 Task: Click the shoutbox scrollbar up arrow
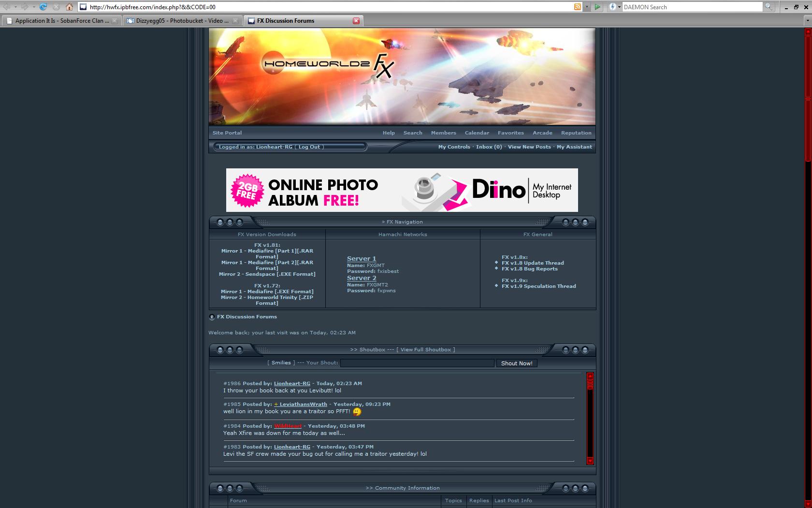point(590,376)
